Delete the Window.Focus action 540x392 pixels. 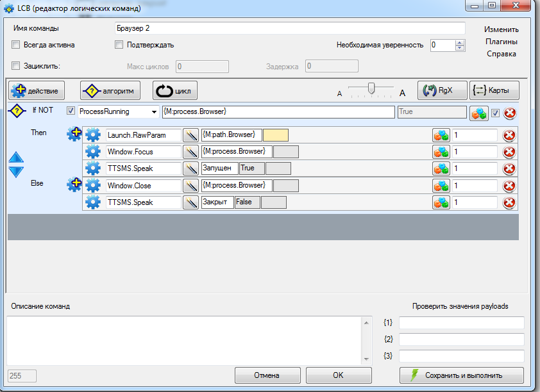509,152
